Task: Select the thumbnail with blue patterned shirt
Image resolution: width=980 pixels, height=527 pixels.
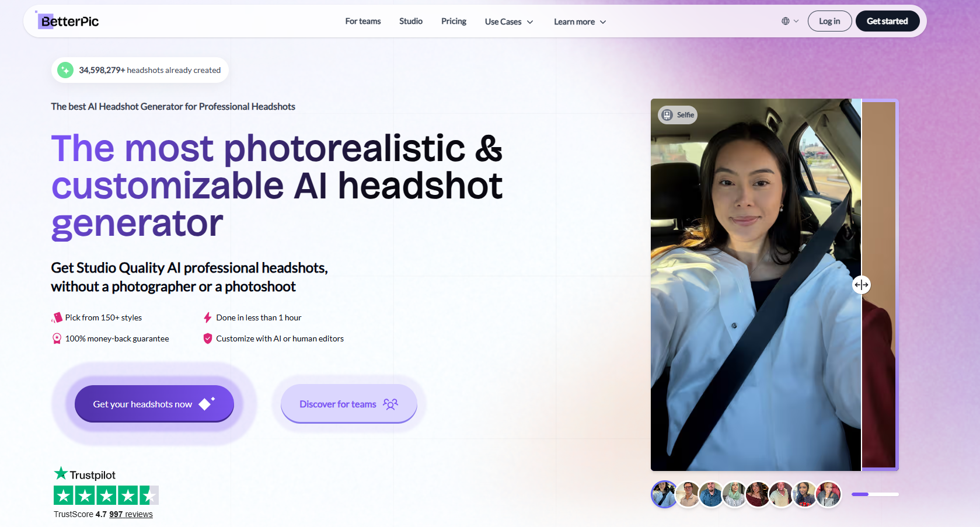Action: click(711, 494)
